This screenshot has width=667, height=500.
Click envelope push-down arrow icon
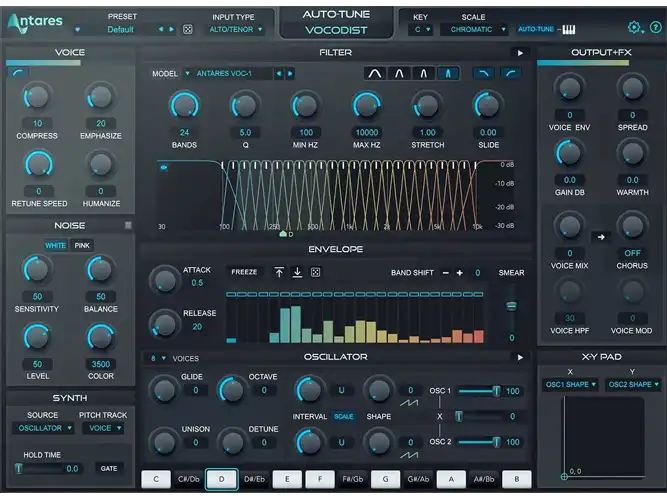pos(297,272)
